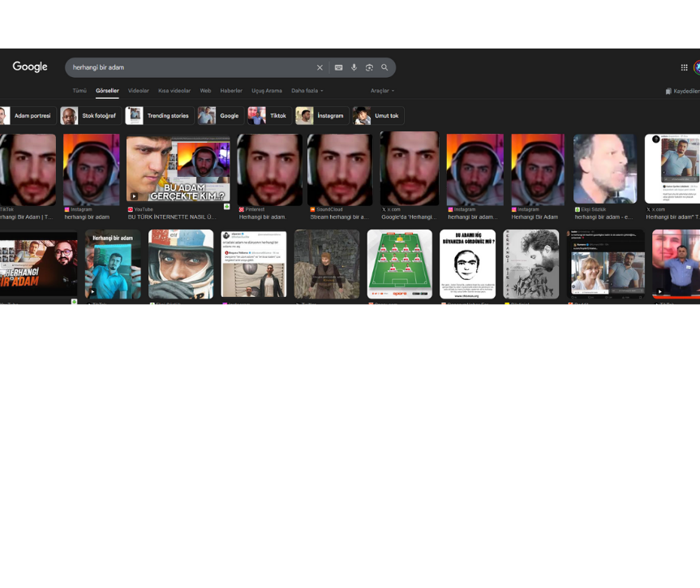Screen dimensions: 700x588
Task: Open the Google apps grid
Action: (684, 67)
